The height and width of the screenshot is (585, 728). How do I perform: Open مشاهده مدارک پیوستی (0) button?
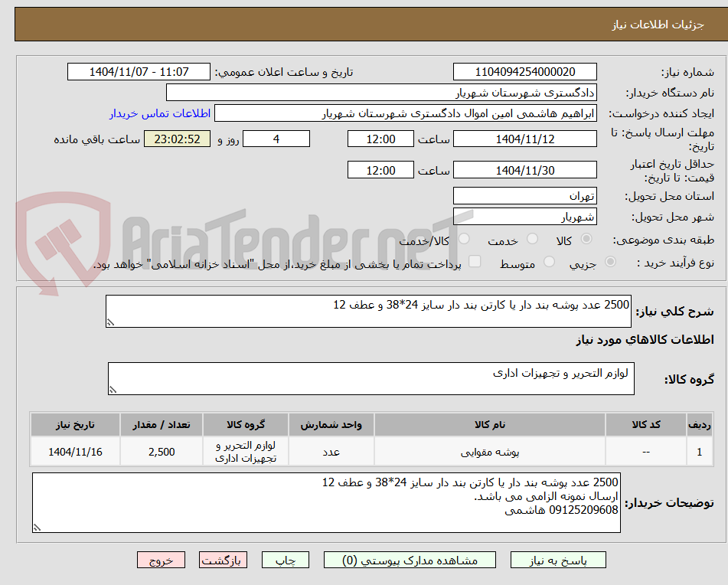point(410,560)
